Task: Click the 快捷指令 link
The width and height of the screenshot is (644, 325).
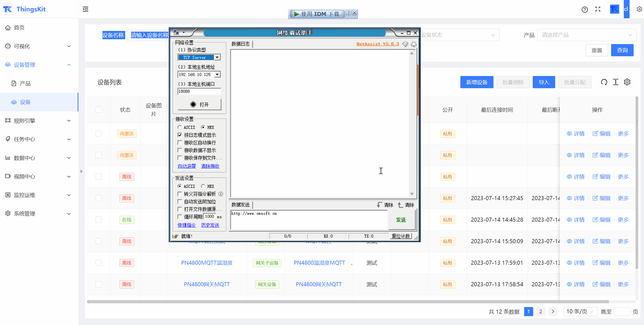Action: pyautogui.click(x=187, y=225)
